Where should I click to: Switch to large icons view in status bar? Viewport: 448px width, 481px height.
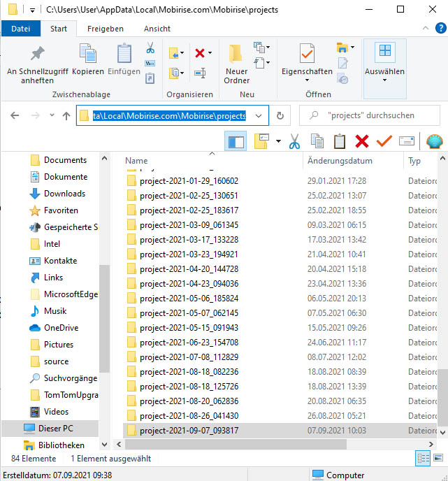click(438, 459)
